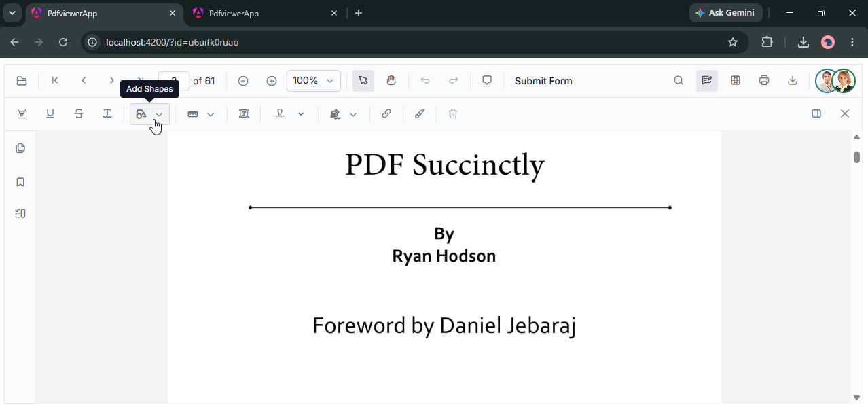Undo the last action
The width and height of the screenshot is (868, 405).
tap(425, 80)
